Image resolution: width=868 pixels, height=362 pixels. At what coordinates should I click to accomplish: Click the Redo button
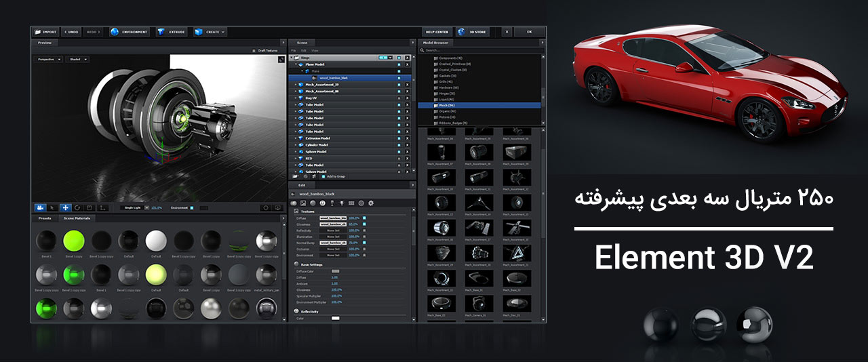94,32
